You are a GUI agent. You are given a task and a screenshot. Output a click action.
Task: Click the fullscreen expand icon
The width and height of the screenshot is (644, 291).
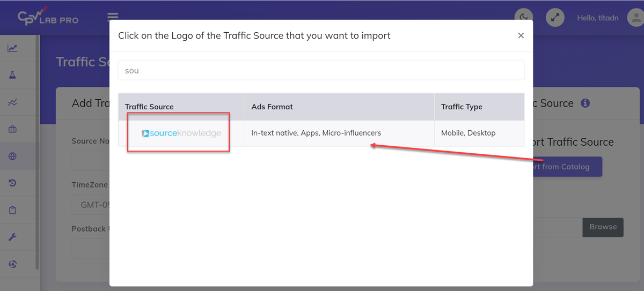pos(555,18)
